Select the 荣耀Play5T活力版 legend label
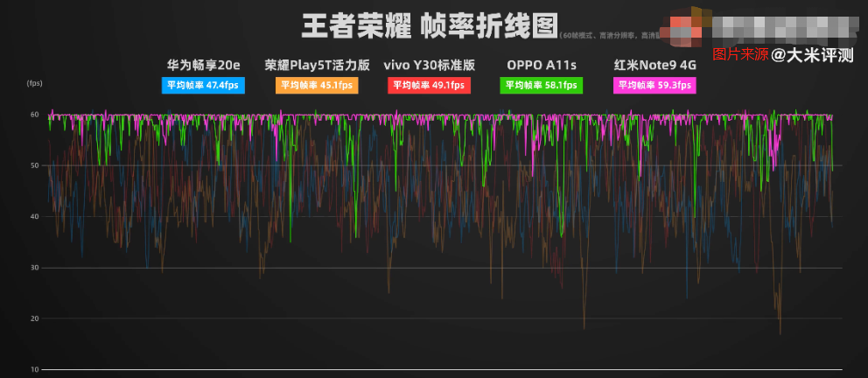The image size is (868, 378). [318, 66]
